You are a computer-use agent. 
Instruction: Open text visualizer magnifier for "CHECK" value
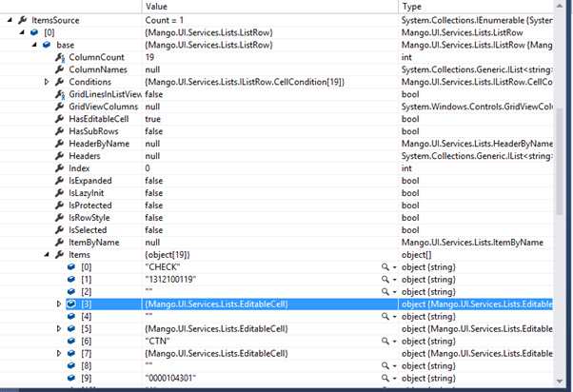pos(385,267)
